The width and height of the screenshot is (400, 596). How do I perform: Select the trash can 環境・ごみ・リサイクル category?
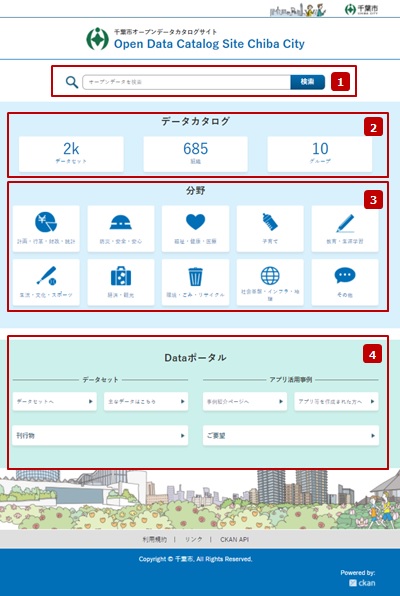(x=195, y=282)
